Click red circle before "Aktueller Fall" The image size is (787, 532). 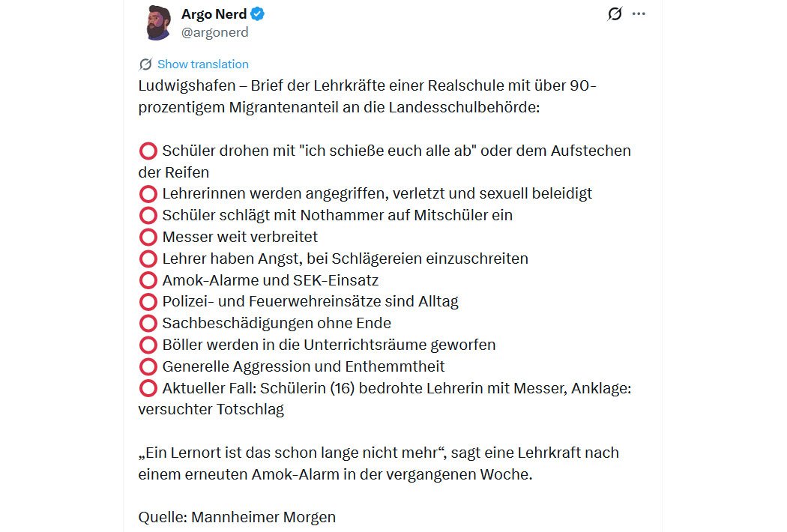(x=148, y=389)
